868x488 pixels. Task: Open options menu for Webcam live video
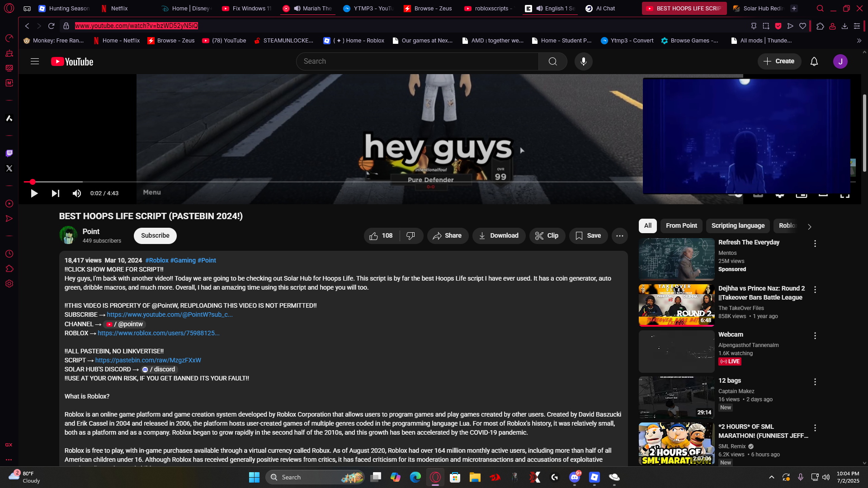(815, 336)
